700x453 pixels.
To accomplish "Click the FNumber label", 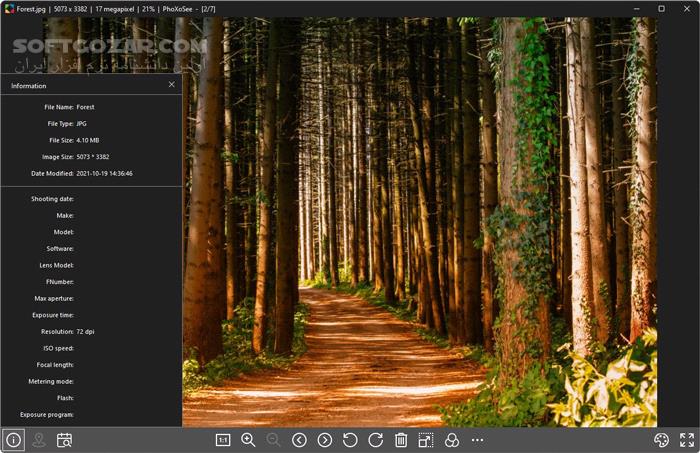I will [x=60, y=282].
